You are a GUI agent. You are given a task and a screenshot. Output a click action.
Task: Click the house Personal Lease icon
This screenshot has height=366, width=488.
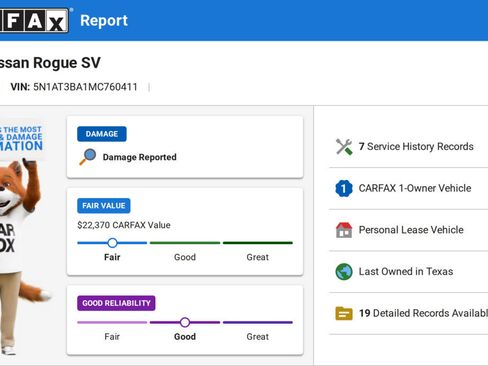(x=344, y=230)
